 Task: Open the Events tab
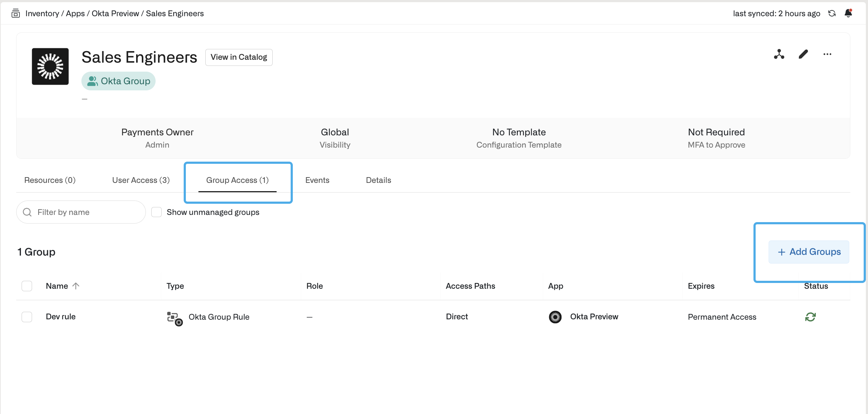(x=317, y=180)
